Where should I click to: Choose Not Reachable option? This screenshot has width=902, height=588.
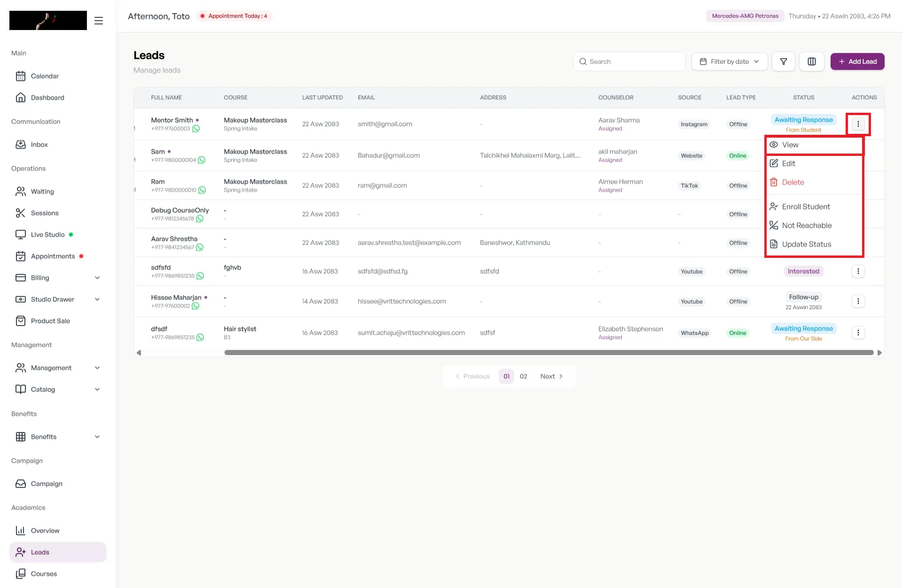815,225
